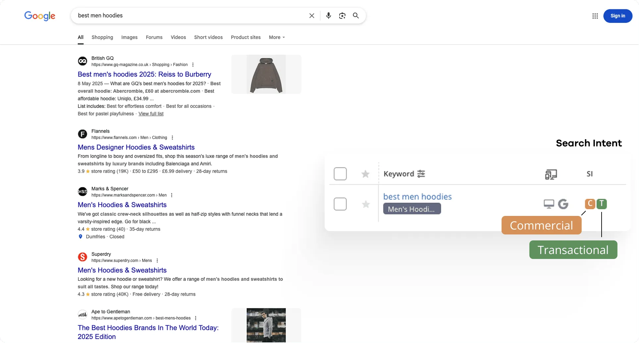The image size is (644, 355).
Task: Star the best men hoodies keyword
Action: coord(365,205)
